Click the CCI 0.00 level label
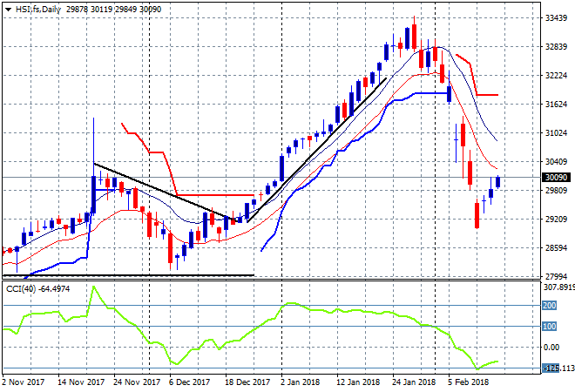The image size is (575, 392). (551, 348)
